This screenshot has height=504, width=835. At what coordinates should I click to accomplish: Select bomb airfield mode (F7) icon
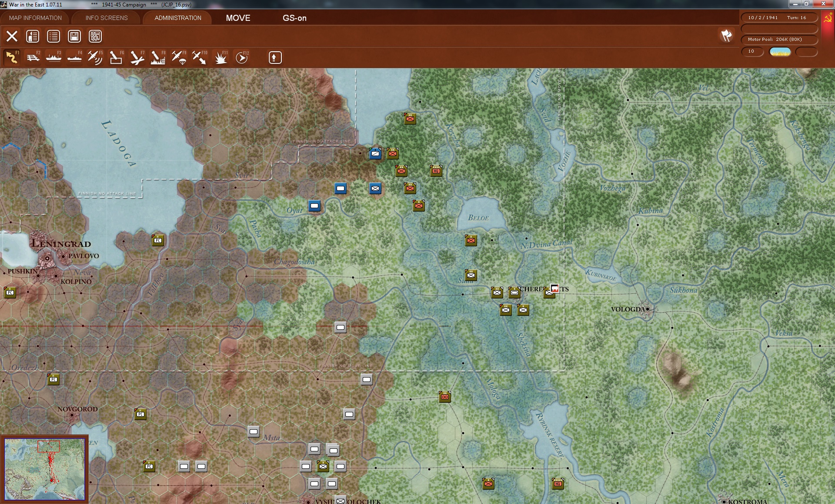[x=137, y=57]
